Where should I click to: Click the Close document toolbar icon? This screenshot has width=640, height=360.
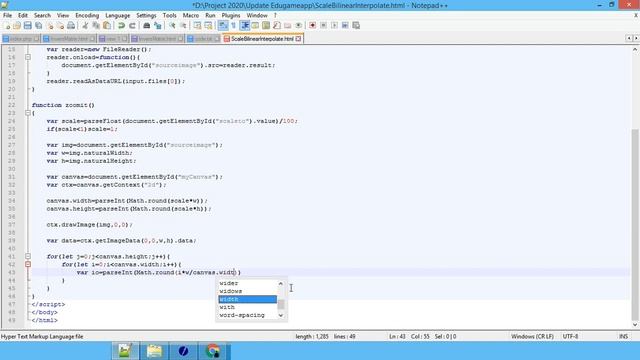pos(49,25)
